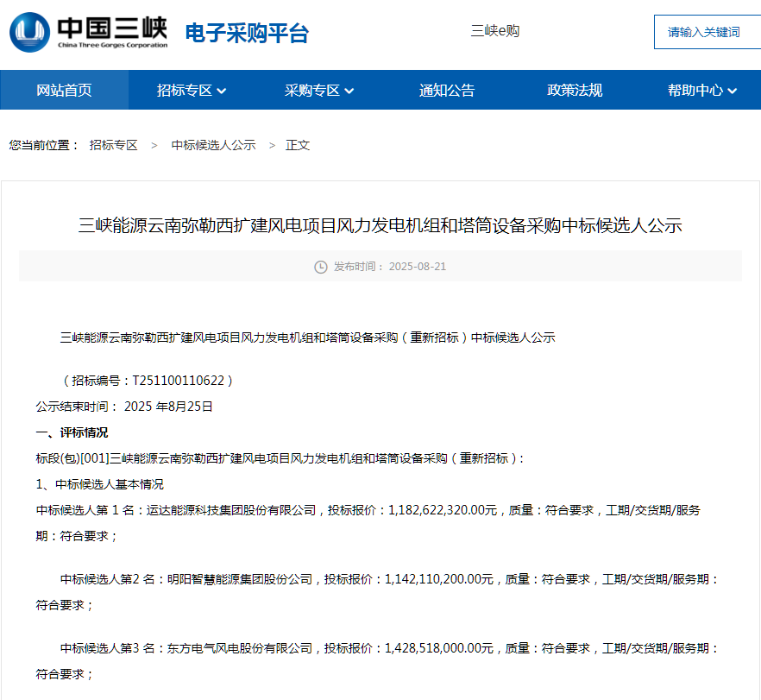Open 通知公告 in the navigation bar
Viewport: 761px width, 700px height.
coord(447,90)
